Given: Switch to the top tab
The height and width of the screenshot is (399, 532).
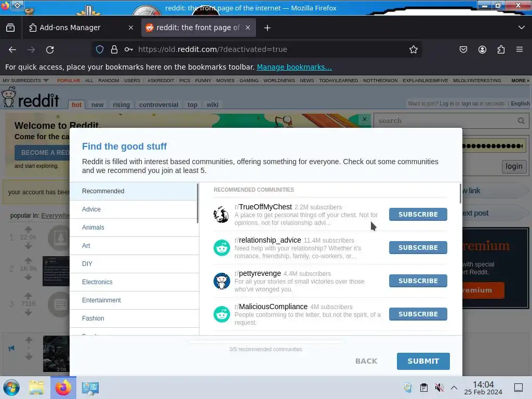Looking at the screenshot, I should (x=192, y=105).
